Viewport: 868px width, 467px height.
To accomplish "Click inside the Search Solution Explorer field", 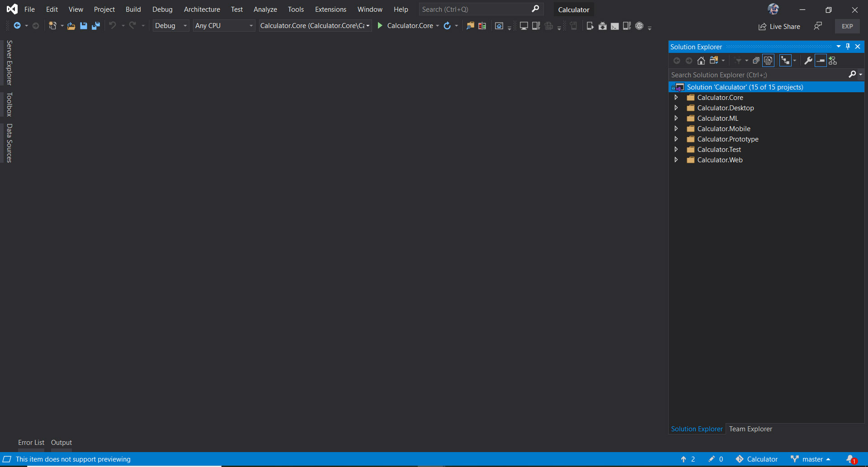I will [x=746, y=75].
